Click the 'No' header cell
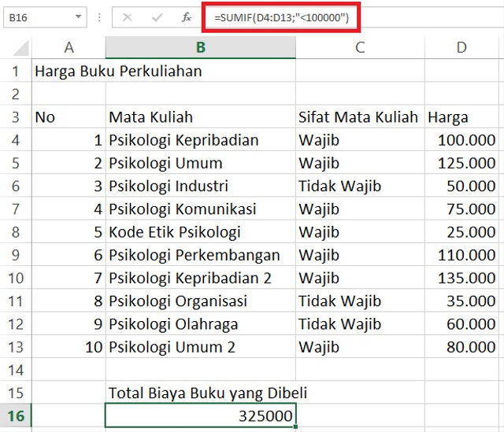This screenshot has height=432, width=504. pyautogui.click(x=69, y=117)
